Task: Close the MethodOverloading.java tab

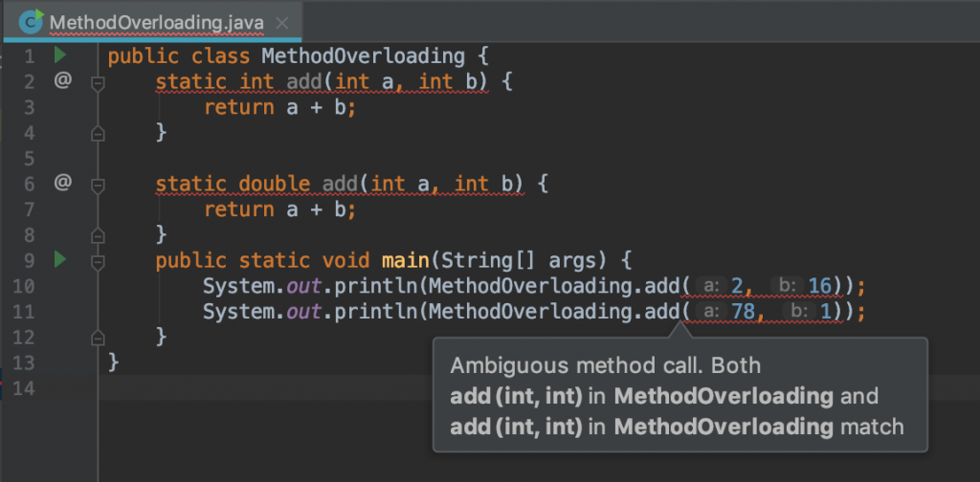Action: pos(282,23)
